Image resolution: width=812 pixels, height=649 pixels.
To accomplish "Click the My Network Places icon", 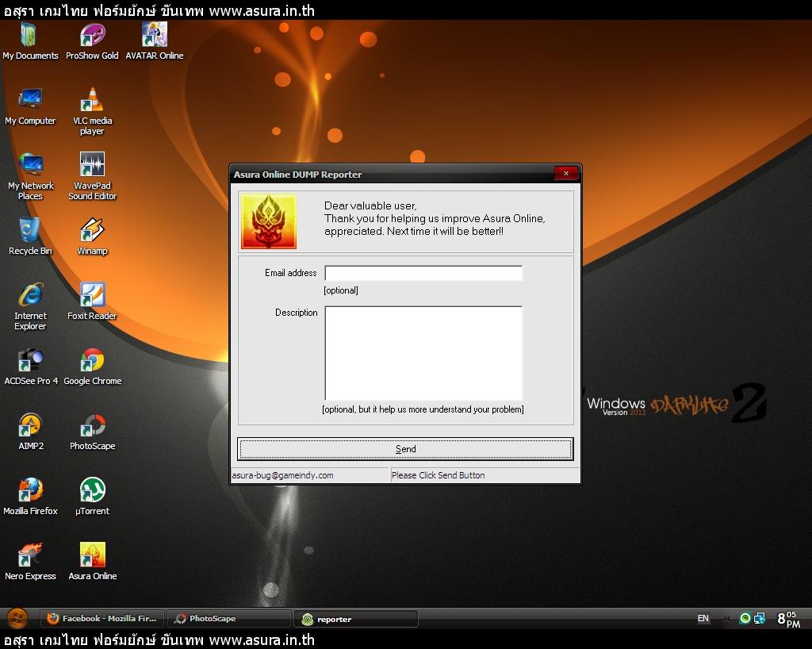I will 30,176.
